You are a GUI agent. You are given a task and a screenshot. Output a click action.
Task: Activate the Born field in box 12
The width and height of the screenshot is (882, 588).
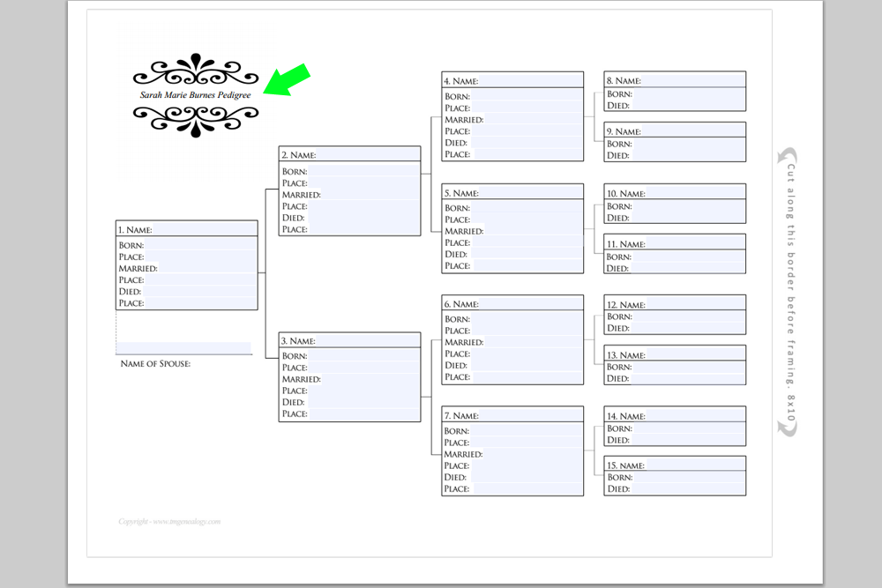pyautogui.click(x=689, y=316)
